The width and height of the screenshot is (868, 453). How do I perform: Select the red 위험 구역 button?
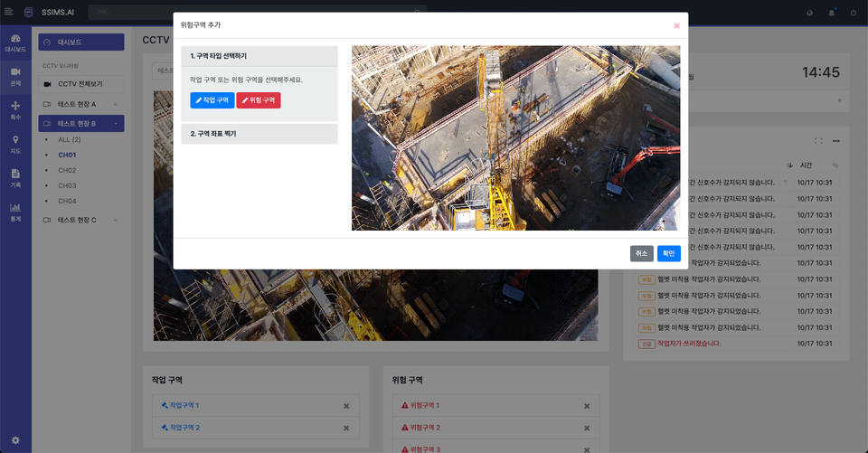[x=259, y=100]
